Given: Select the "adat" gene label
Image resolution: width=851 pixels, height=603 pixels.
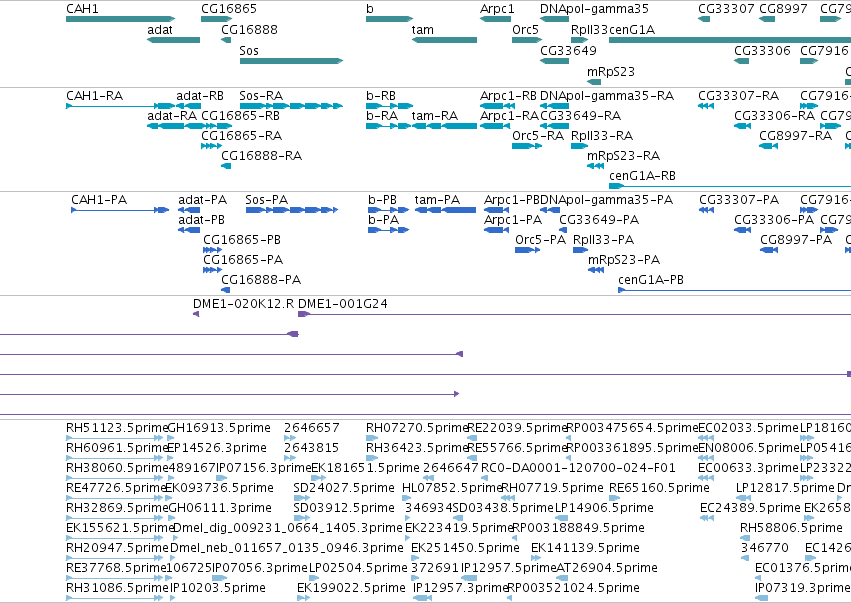Looking at the screenshot, I should point(160,30).
